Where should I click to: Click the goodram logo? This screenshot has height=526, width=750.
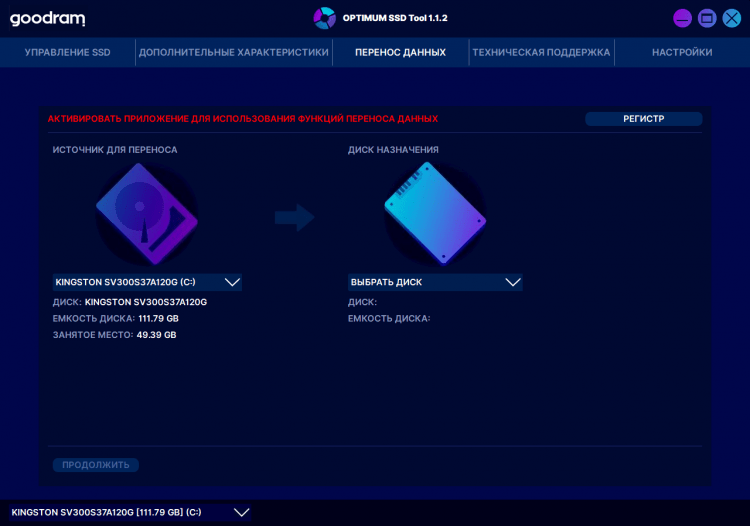click(x=47, y=19)
